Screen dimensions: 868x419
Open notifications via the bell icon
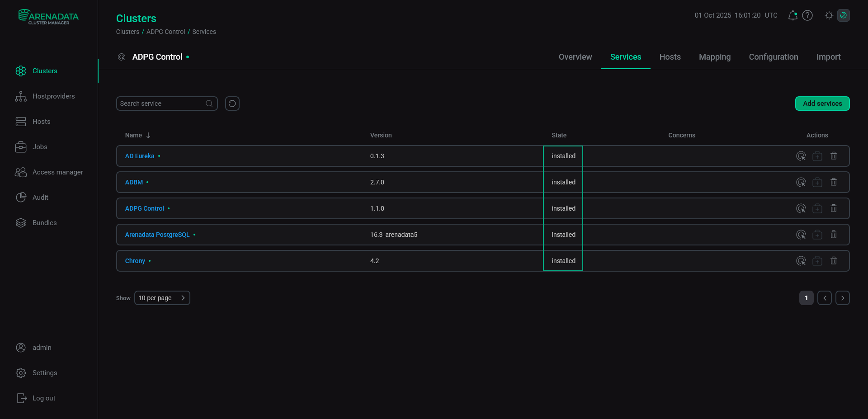click(793, 15)
